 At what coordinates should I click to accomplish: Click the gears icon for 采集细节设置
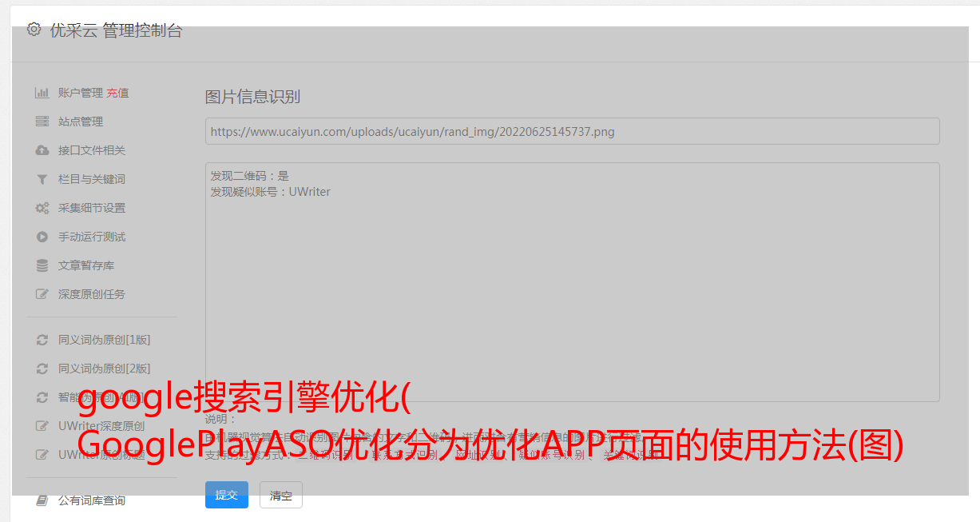(42, 208)
